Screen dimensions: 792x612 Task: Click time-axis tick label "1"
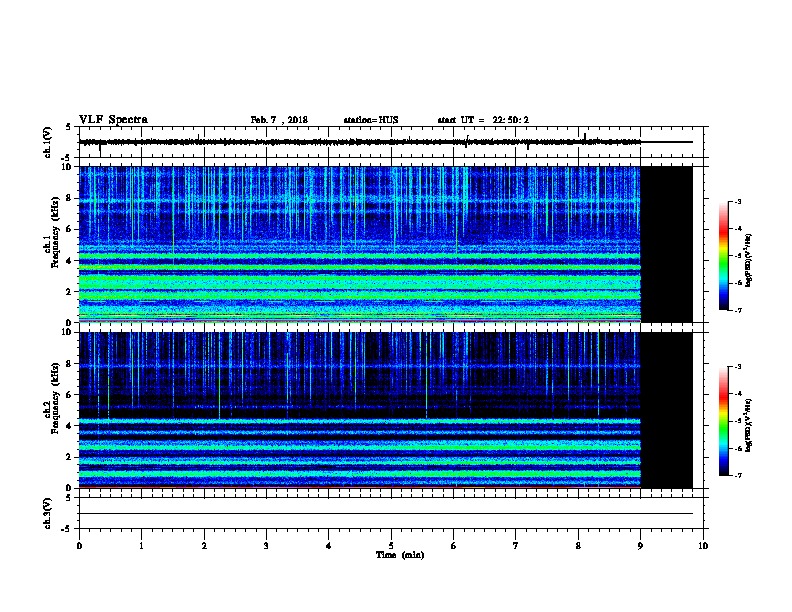click(x=141, y=546)
